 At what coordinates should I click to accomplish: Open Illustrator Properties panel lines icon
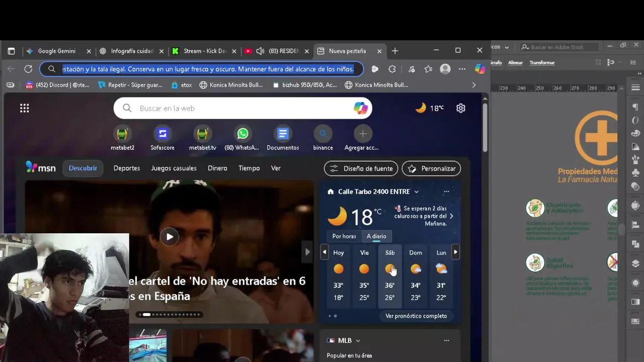(x=635, y=87)
